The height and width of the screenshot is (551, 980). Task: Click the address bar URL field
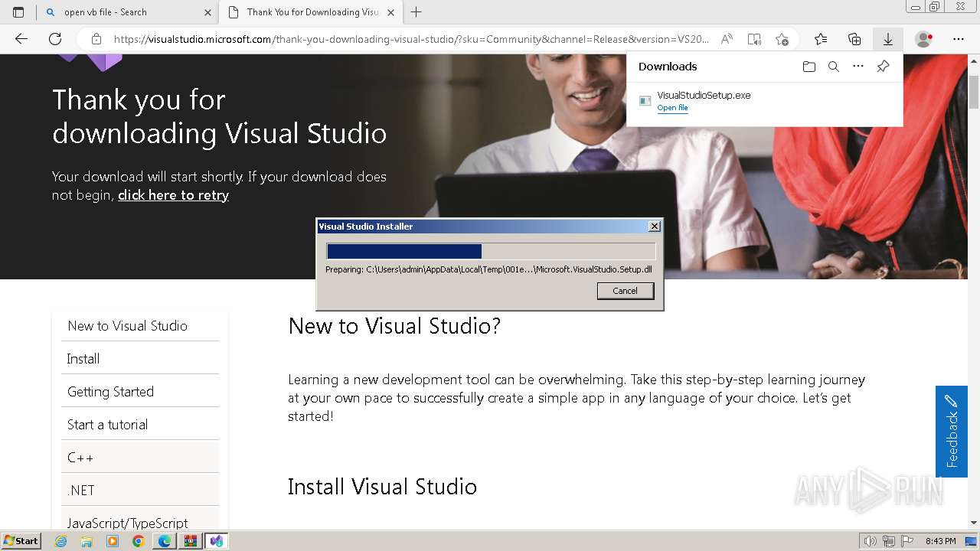pos(411,39)
